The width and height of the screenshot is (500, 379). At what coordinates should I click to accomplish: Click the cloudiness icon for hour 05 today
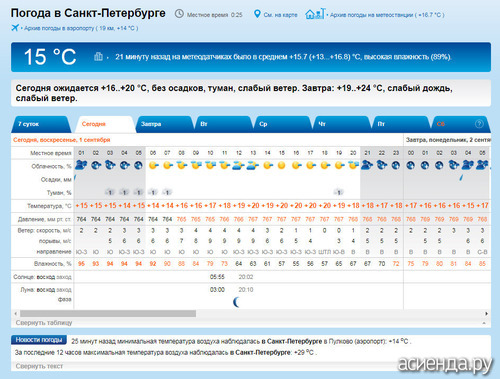pos(138,165)
